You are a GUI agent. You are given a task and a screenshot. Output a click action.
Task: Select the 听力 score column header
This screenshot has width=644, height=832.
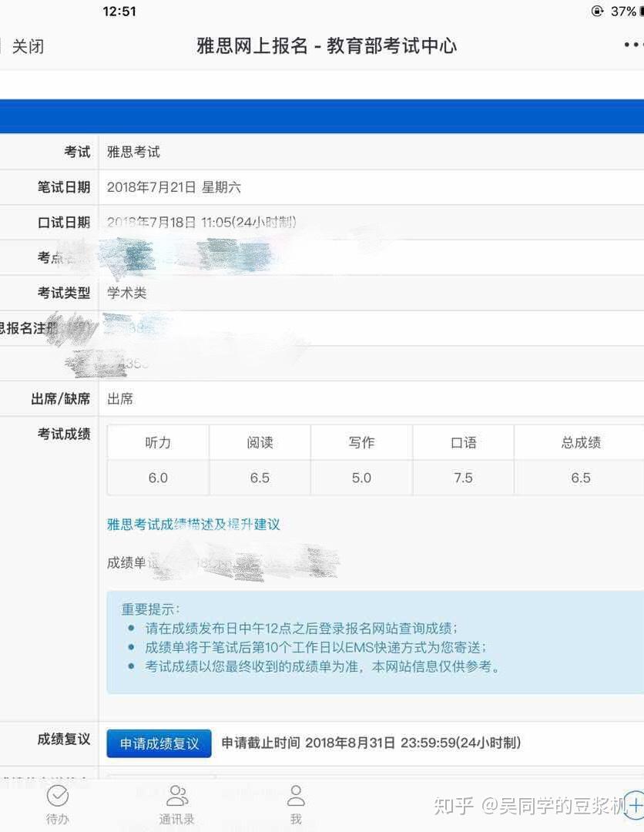tap(158, 442)
